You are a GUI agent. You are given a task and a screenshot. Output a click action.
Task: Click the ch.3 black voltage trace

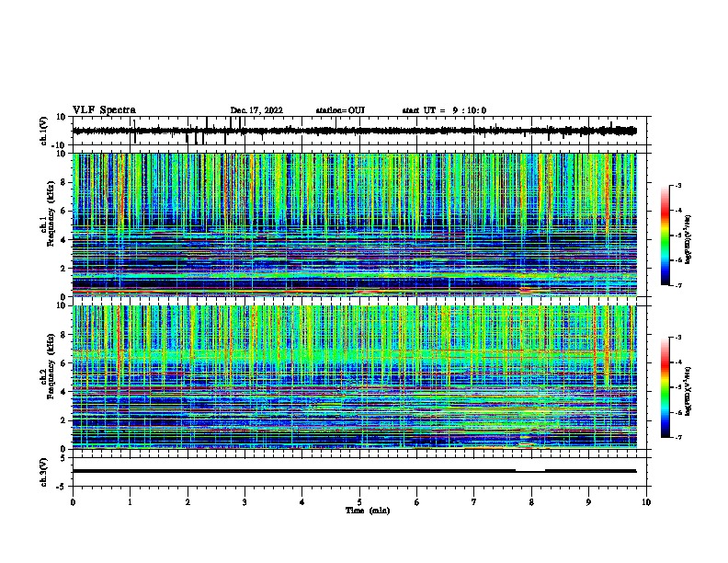(354, 471)
